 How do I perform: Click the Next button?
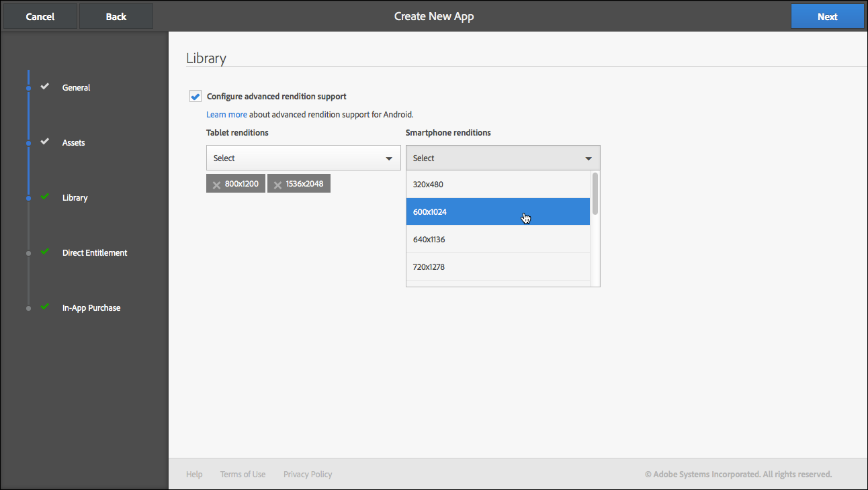click(x=827, y=15)
